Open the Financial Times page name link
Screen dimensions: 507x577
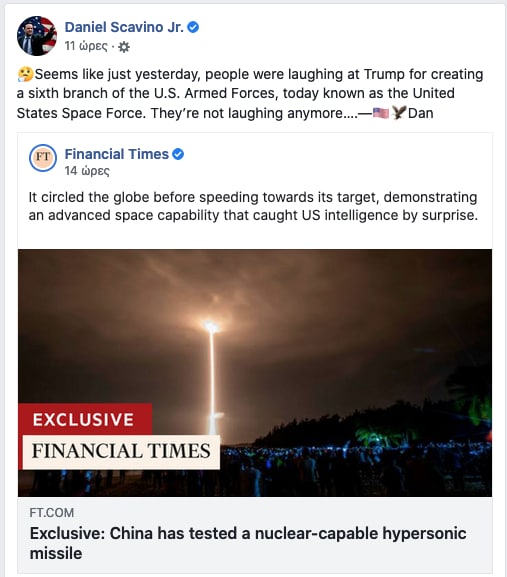point(117,154)
